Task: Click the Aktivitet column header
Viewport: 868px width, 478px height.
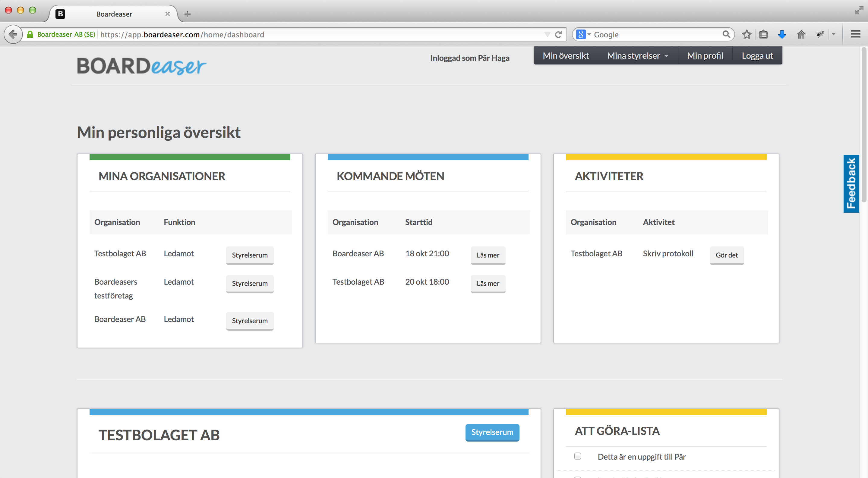Action: tap(659, 222)
